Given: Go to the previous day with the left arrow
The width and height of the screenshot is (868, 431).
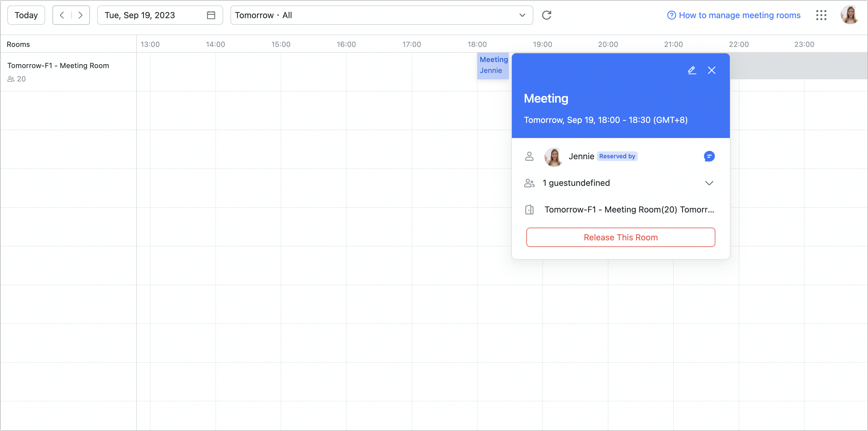Looking at the screenshot, I should 62,15.
